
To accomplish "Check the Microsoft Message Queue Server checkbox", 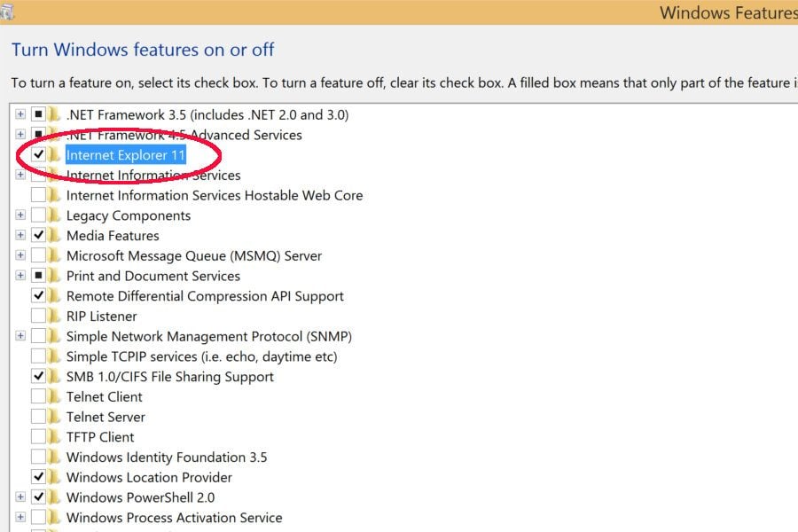I will 39,255.
